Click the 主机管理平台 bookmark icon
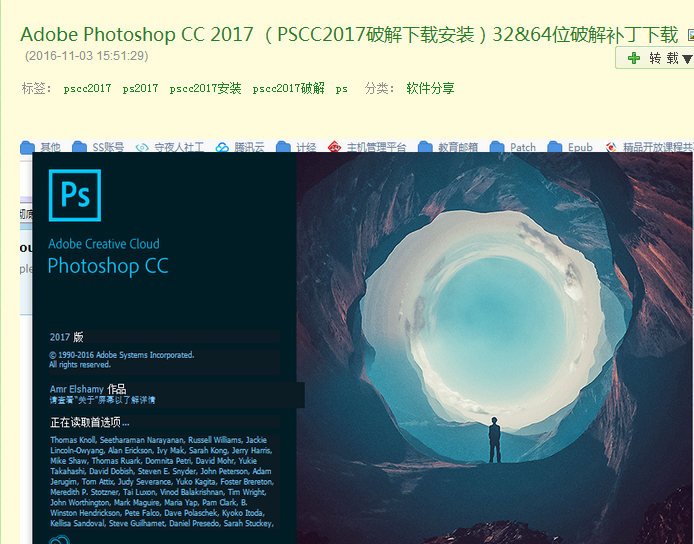 (x=334, y=147)
